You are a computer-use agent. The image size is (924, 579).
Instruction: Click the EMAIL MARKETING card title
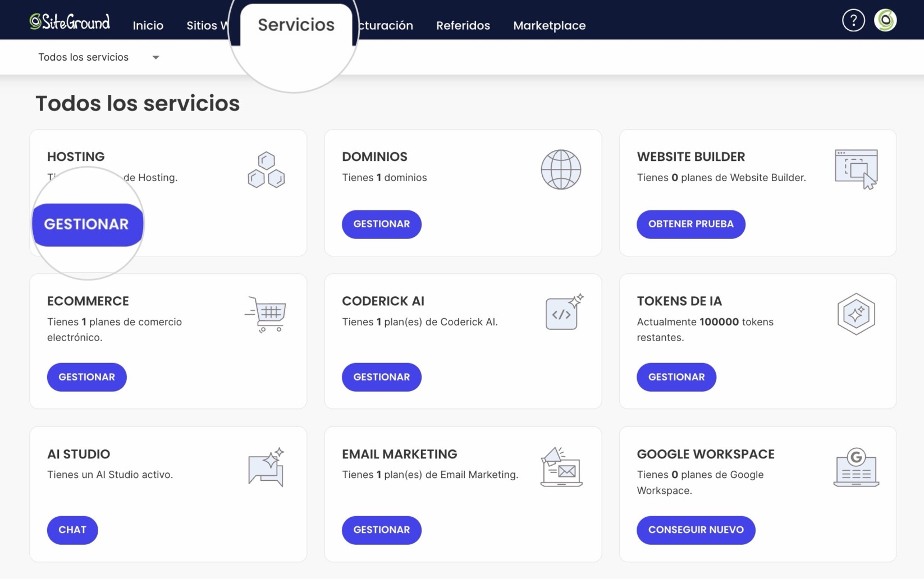pos(400,454)
